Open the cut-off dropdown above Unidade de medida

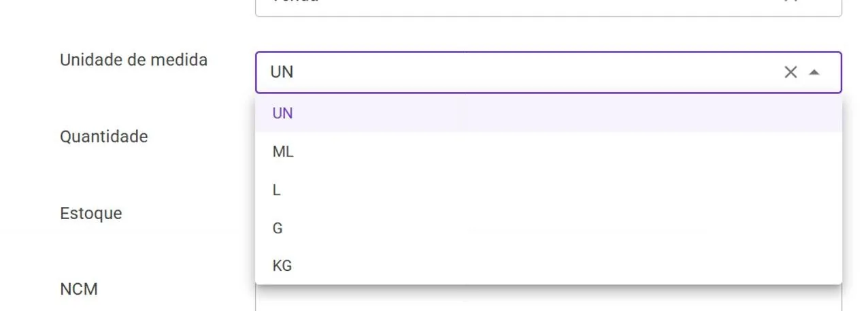coord(548,7)
